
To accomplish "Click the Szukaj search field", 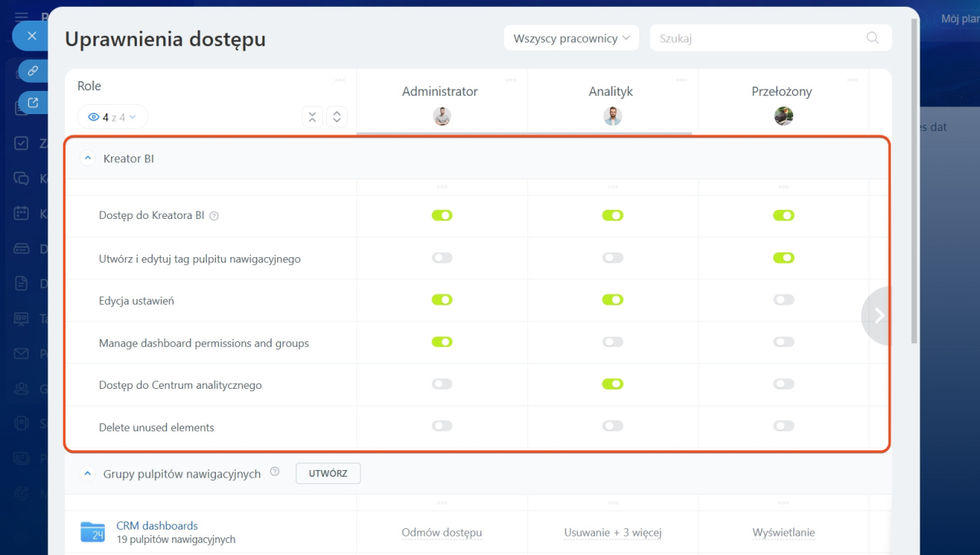I will click(758, 38).
